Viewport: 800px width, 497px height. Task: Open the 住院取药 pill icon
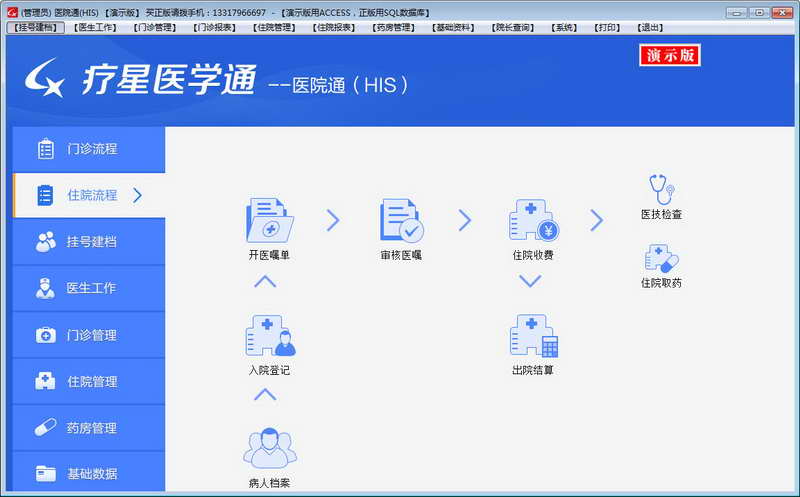tap(662, 259)
